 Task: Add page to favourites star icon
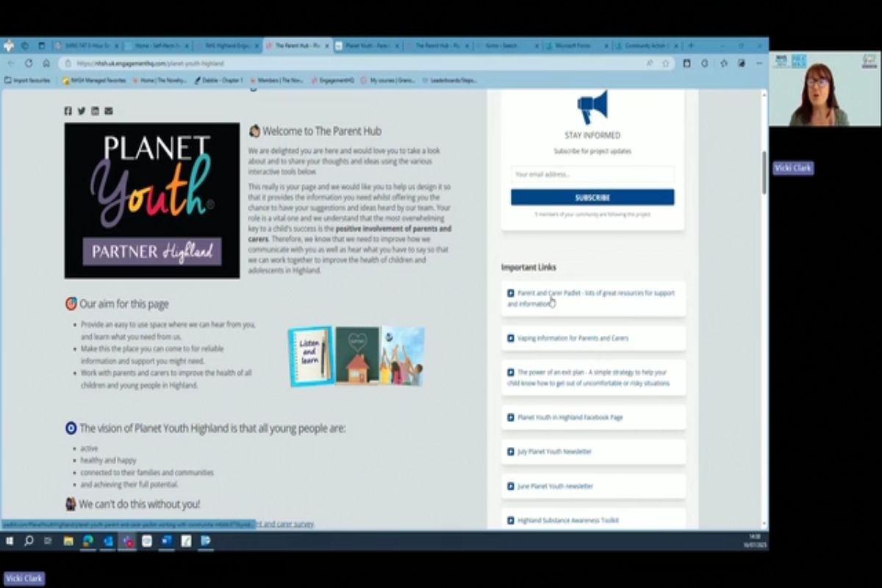[x=666, y=63]
